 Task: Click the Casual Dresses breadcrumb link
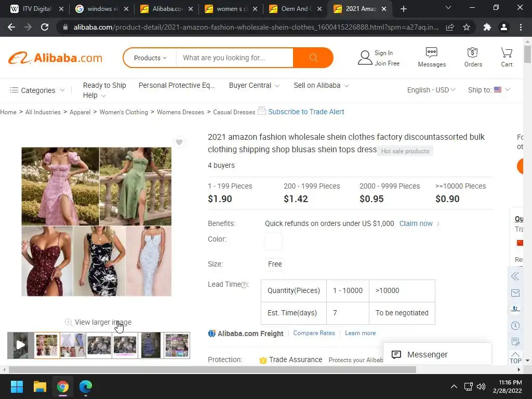pos(234,112)
